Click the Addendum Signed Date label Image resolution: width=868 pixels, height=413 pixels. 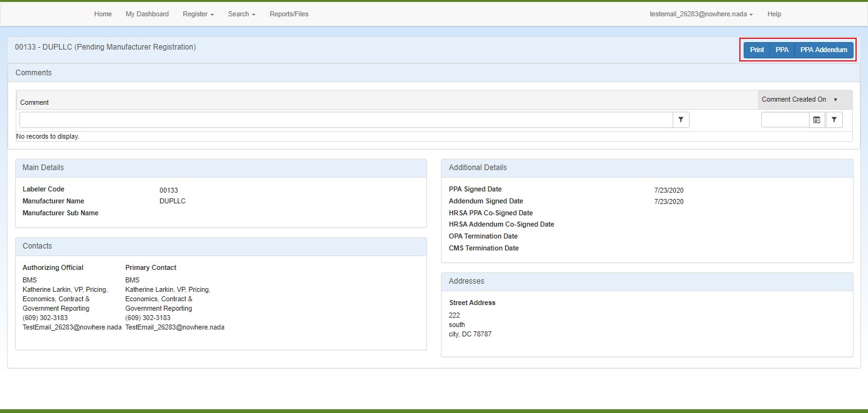click(x=486, y=201)
